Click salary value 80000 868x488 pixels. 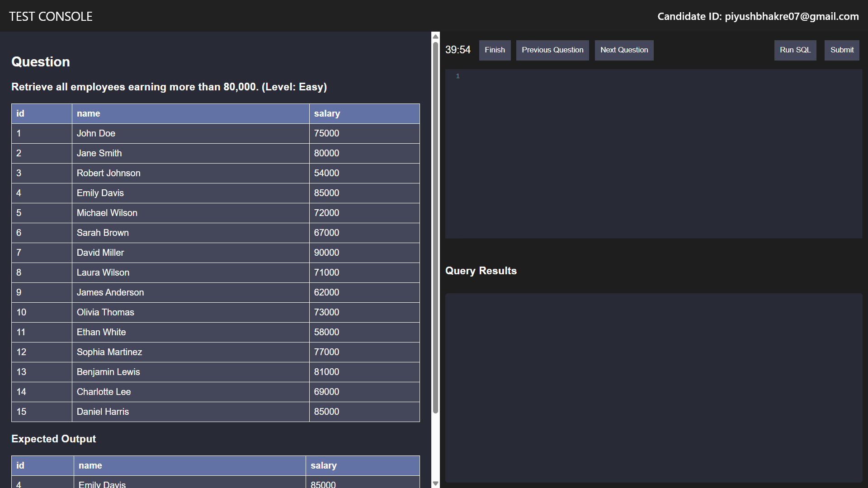click(x=364, y=154)
